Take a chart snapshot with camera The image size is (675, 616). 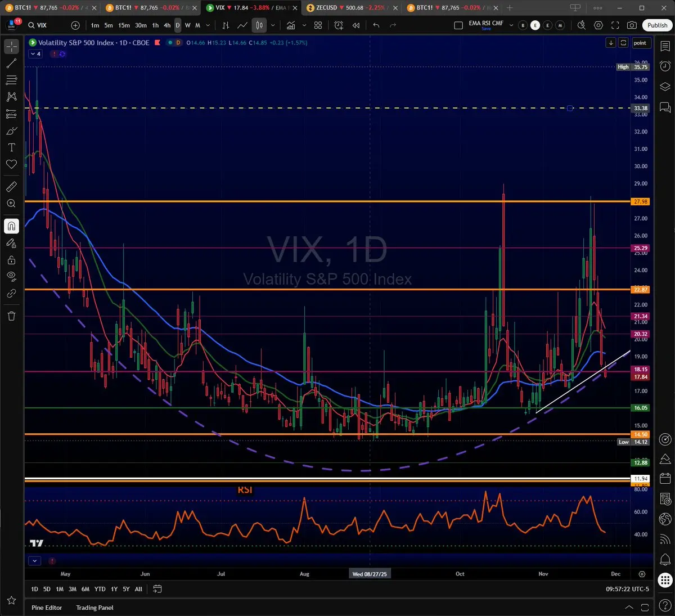[632, 25]
